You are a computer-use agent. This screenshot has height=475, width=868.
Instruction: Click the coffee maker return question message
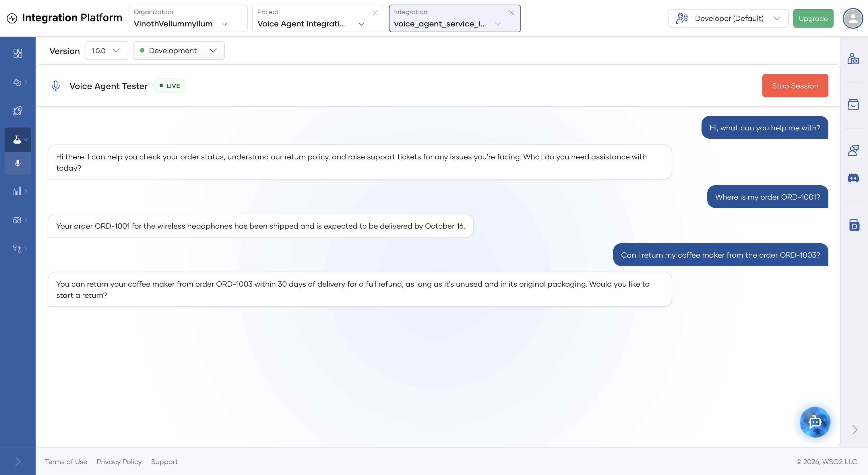pyautogui.click(x=720, y=254)
